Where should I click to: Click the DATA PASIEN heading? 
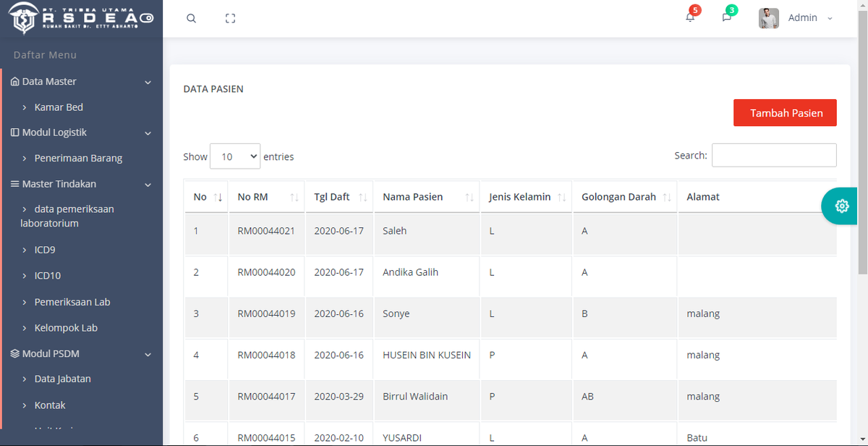click(x=213, y=89)
